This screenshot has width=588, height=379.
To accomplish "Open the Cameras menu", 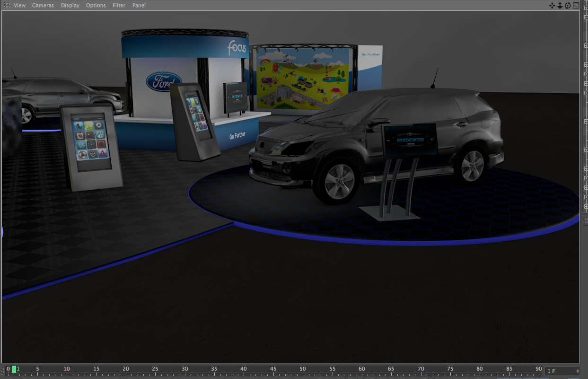I will click(43, 5).
